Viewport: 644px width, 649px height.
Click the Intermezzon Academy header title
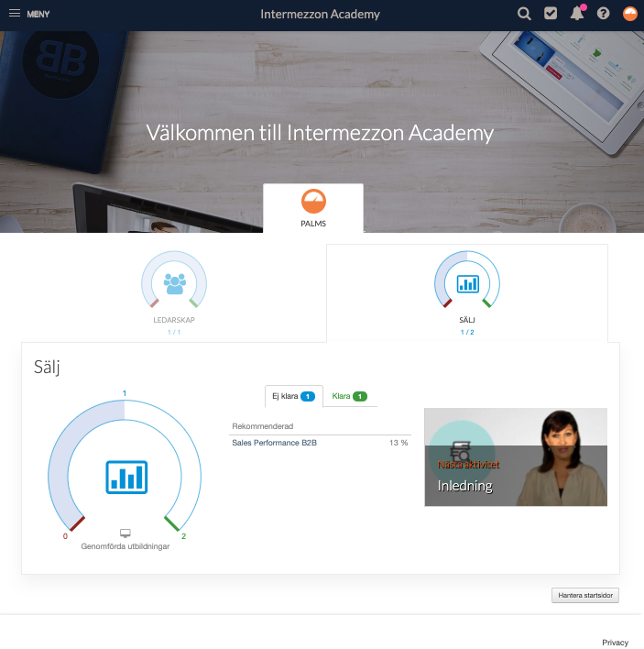[320, 14]
